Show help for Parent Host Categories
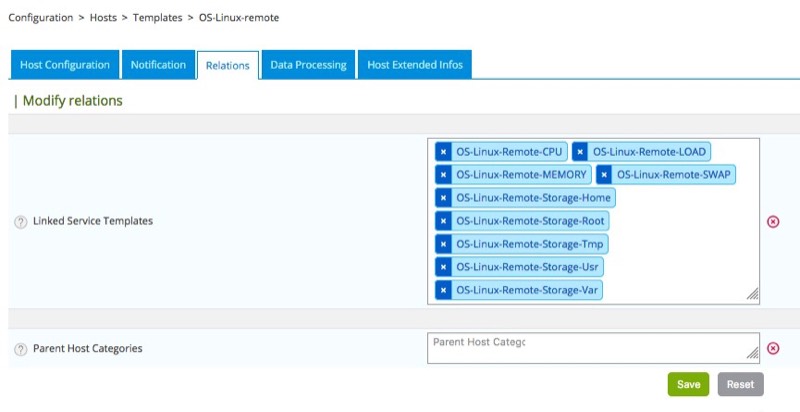 (x=20, y=349)
